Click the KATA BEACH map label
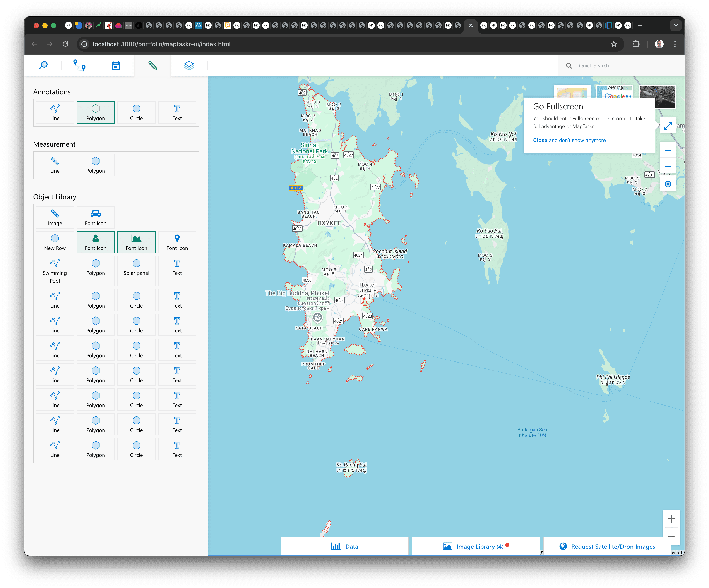This screenshot has height=588, width=709. [x=309, y=328]
